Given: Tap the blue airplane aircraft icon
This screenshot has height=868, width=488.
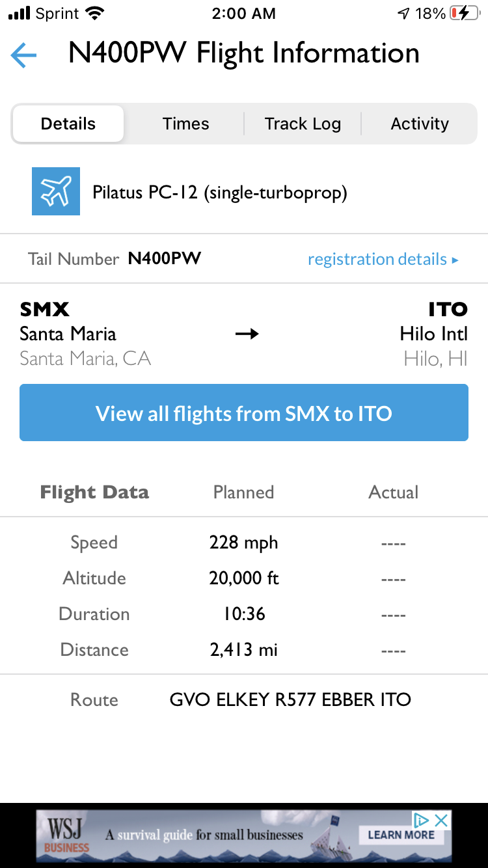Looking at the screenshot, I should 56,191.
